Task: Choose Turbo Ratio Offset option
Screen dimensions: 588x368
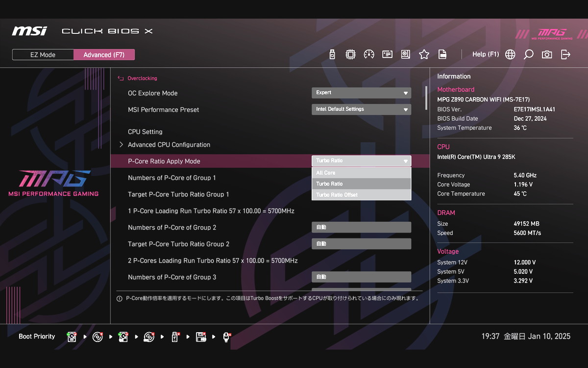Action: pos(362,195)
